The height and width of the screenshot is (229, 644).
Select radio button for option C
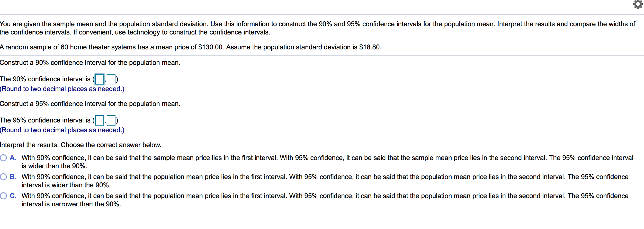(x=3, y=196)
